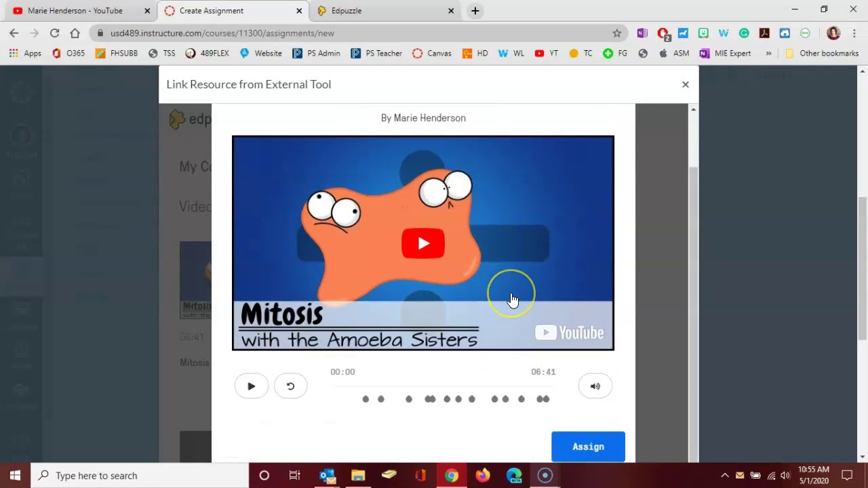Screen dimensions: 868x488
Task: Open Task View on the taskbar
Action: [x=294, y=475]
